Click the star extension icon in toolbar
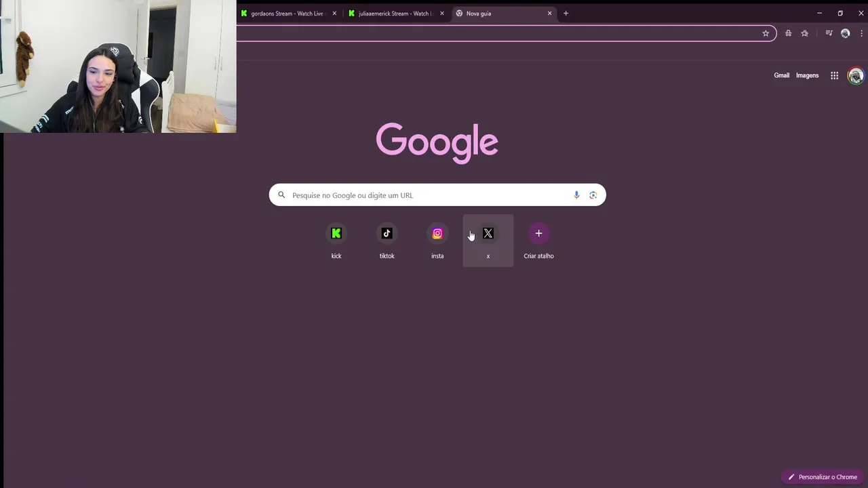 (805, 33)
